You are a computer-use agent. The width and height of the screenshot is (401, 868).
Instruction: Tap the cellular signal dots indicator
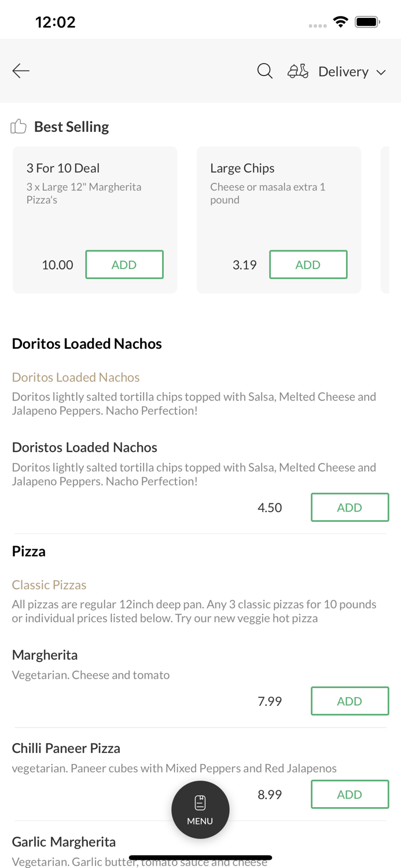tap(318, 25)
